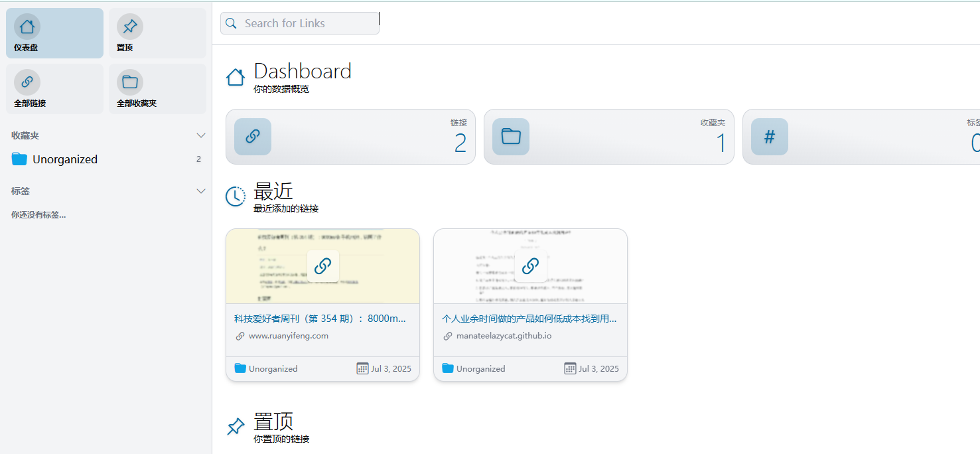
Task: Click calendar icon on 科技爱好者周刊 card
Action: [x=362, y=368]
